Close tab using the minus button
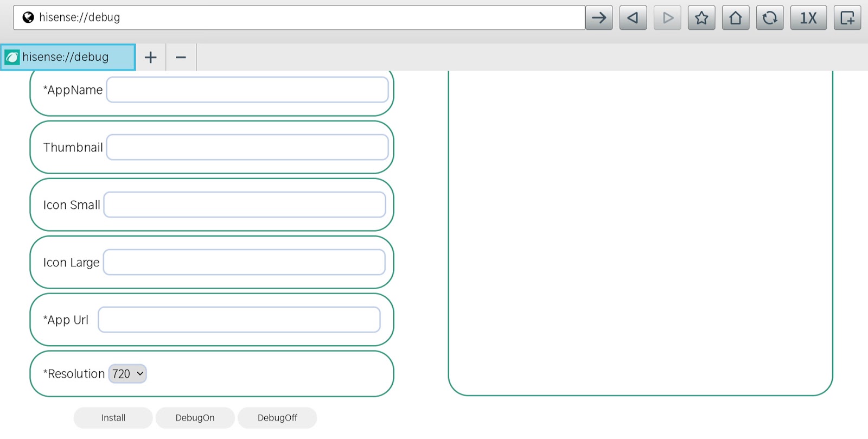The image size is (868, 439). [x=181, y=57]
